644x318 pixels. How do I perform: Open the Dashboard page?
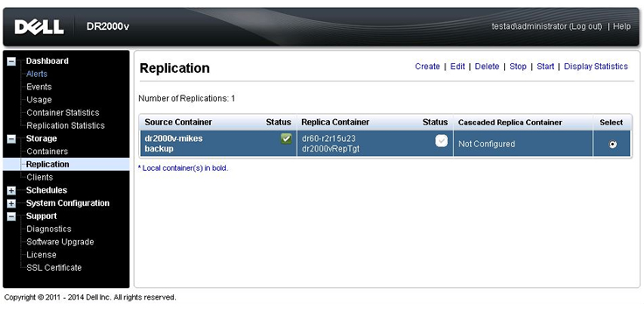pos(47,61)
